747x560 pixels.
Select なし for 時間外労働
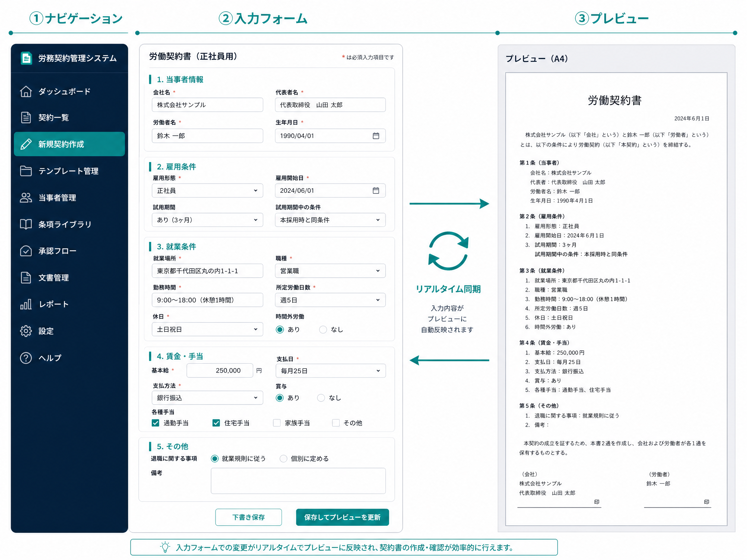pos(323,329)
